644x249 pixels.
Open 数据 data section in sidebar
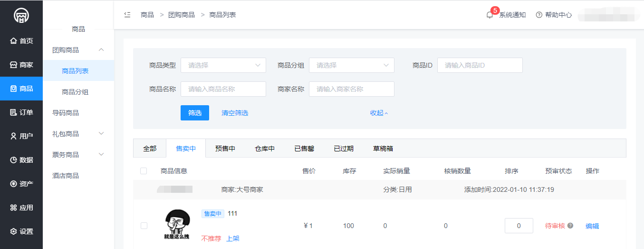(x=21, y=160)
